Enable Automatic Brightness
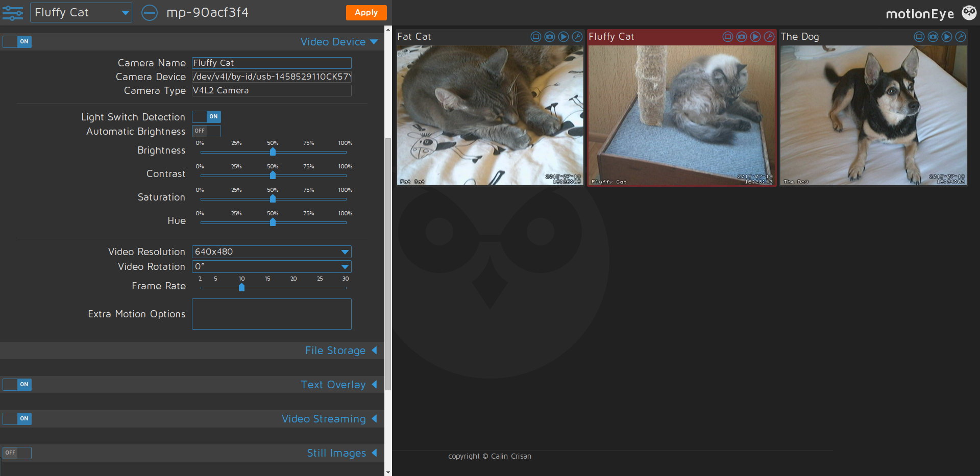Viewport: 980px width, 476px height. 206,131
